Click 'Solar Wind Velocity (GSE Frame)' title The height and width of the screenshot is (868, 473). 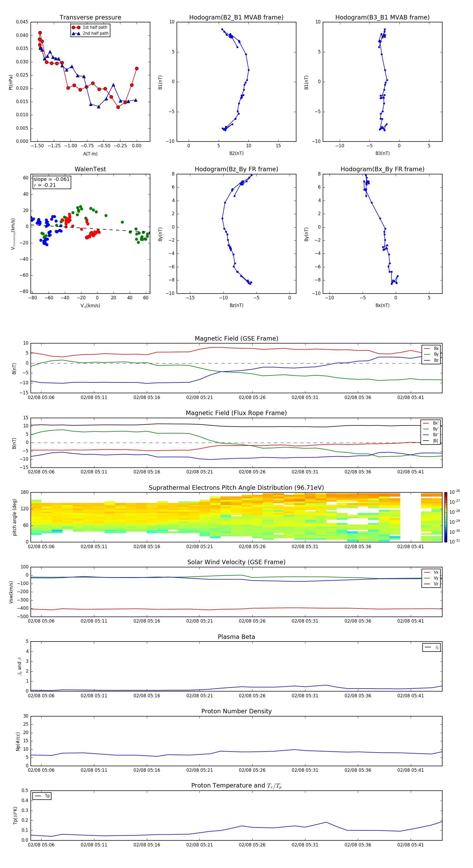(x=236, y=562)
